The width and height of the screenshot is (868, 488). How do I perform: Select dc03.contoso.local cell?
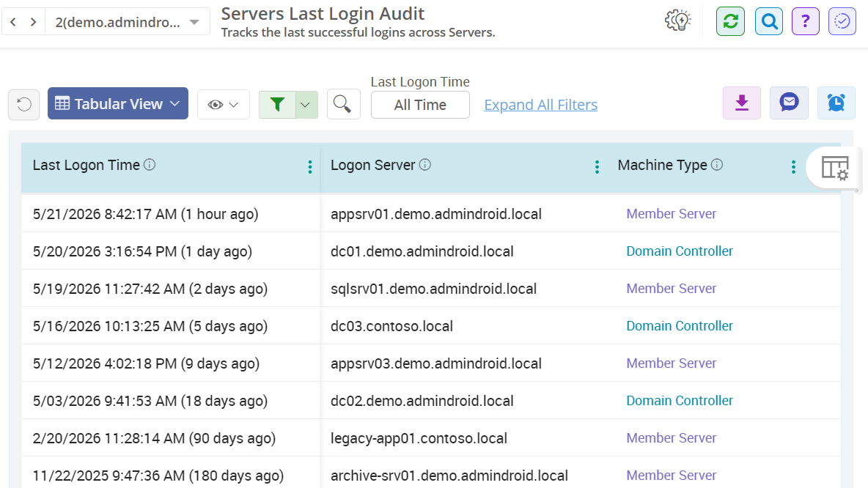(391, 327)
